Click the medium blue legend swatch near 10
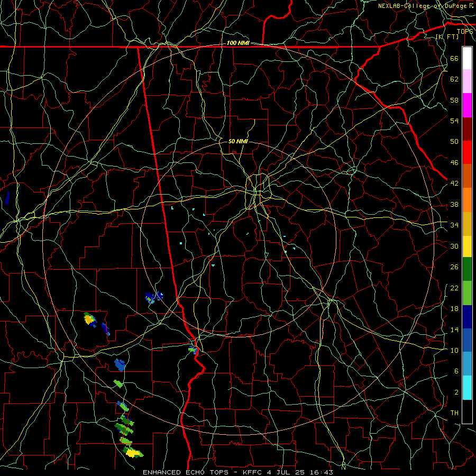 (x=467, y=340)
